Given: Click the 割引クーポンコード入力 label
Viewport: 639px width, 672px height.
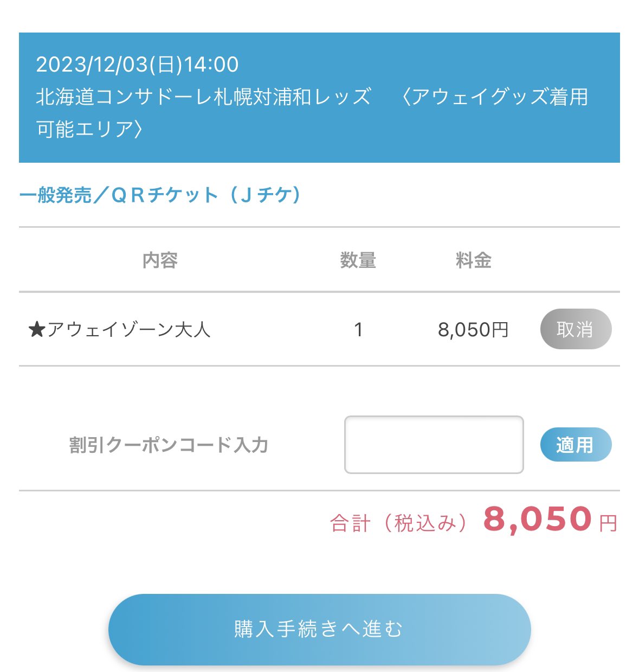Looking at the screenshot, I should point(169,445).
